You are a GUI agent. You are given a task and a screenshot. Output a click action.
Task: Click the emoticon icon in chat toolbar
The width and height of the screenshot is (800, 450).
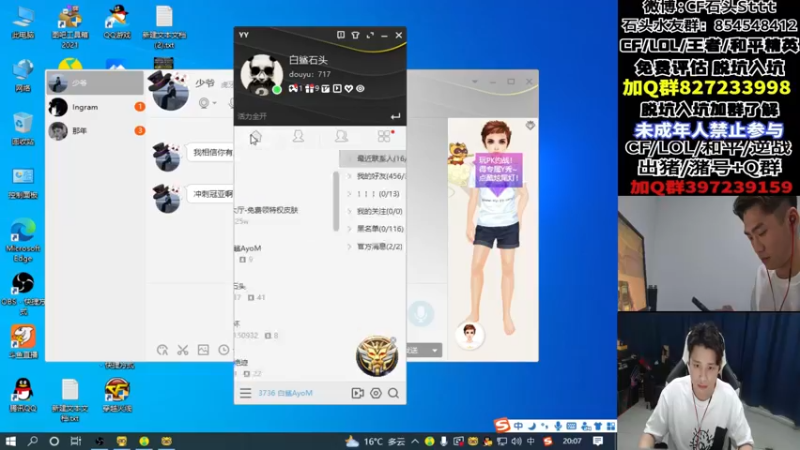pos(162,350)
